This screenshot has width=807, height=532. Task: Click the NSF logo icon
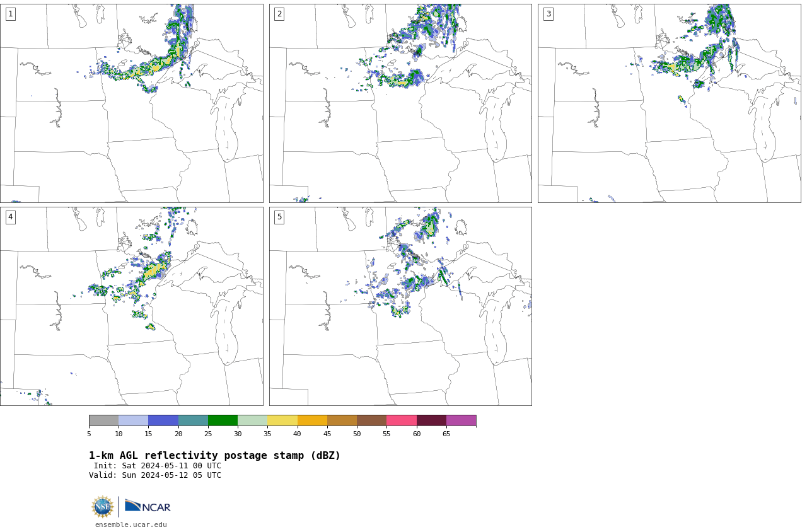(x=103, y=507)
